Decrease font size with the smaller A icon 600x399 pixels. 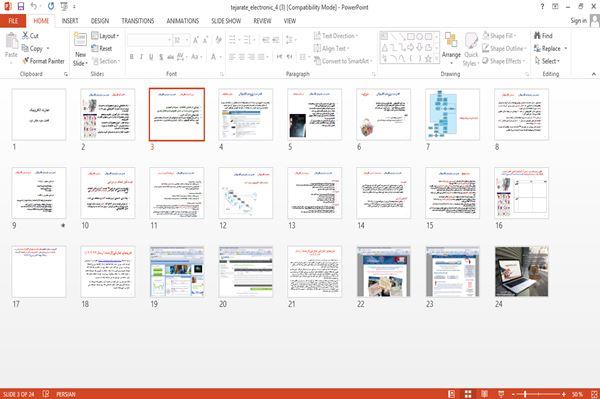tap(205, 40)
